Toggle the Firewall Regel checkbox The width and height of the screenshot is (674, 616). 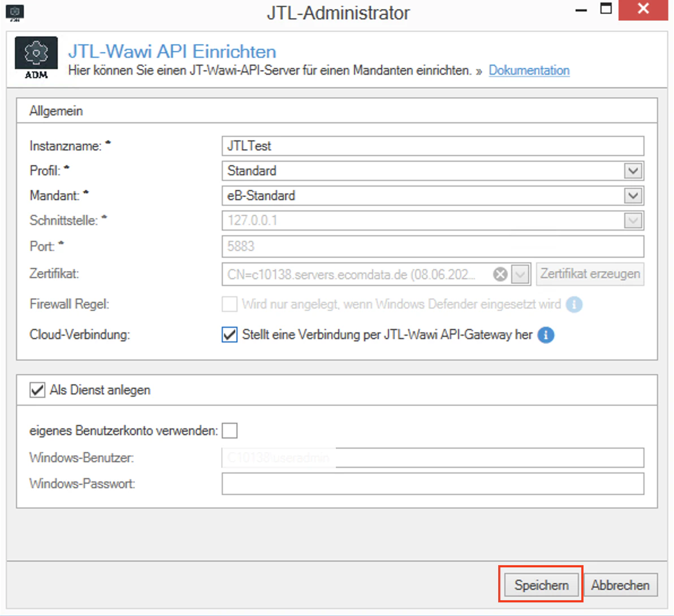[x=229, y=304]
